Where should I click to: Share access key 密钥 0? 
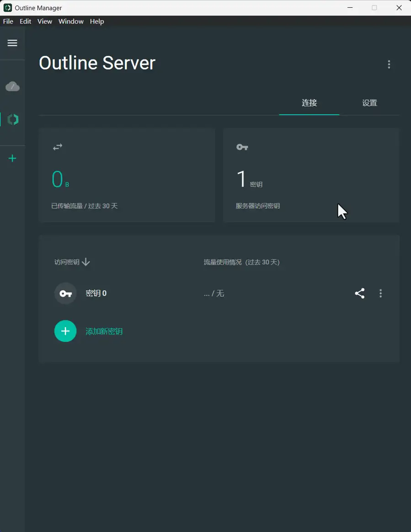coord(360,293)
